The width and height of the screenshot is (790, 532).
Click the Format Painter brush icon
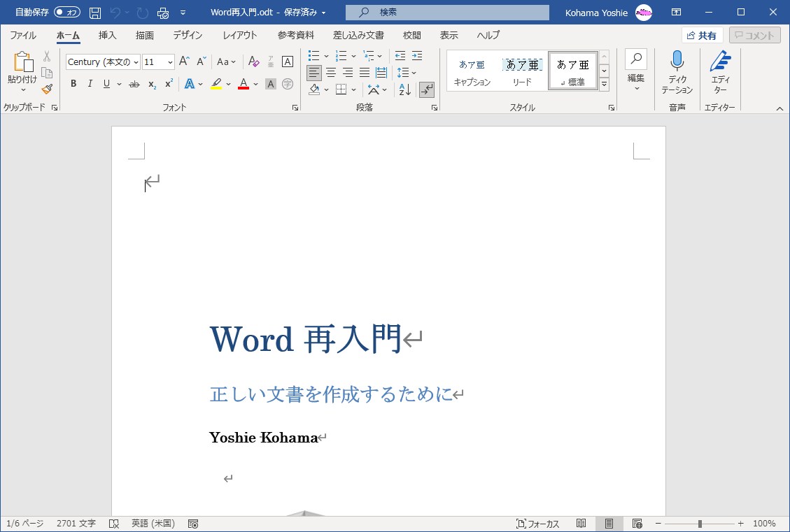tap(47, 89)
